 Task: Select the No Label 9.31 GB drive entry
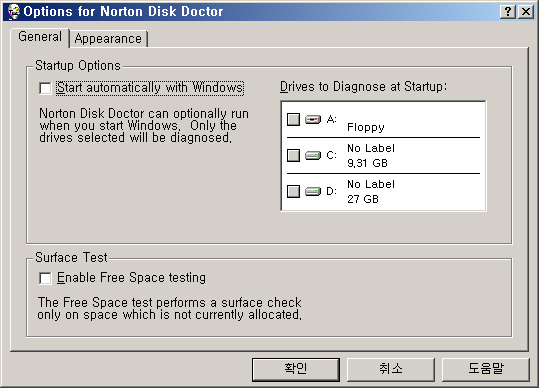[x=383, y=155]
